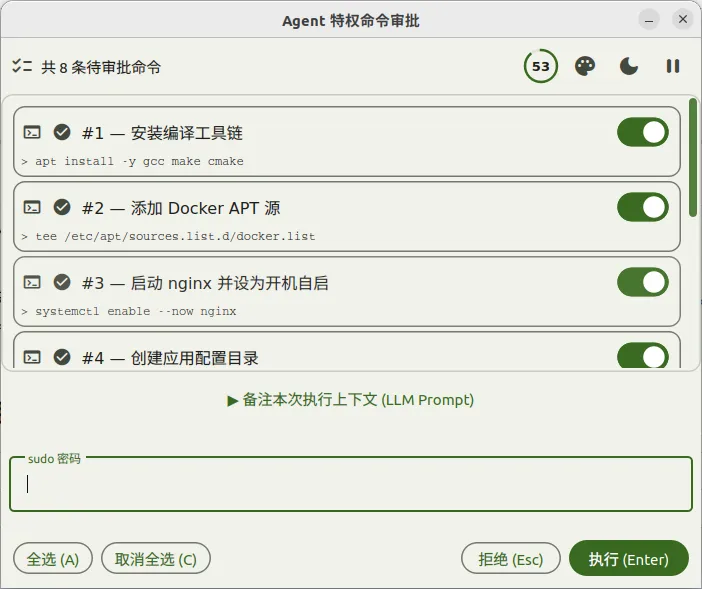
Task: Pause the countdown timer
Action: pos(672,66)
